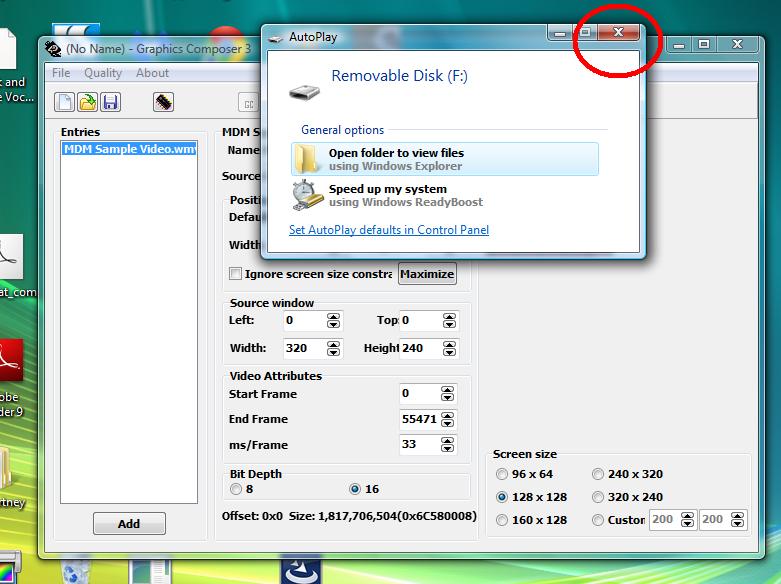Image resolution: width=781 pixels, height=584 pixels.
Task: Maximize the Graphics Composer window
Action: point(704,44)
